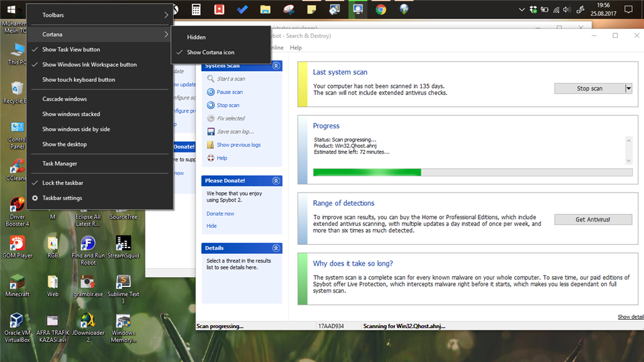Open Google Chrome from the taskbar
Screen dimensions: 644x362
click(380, 9)
